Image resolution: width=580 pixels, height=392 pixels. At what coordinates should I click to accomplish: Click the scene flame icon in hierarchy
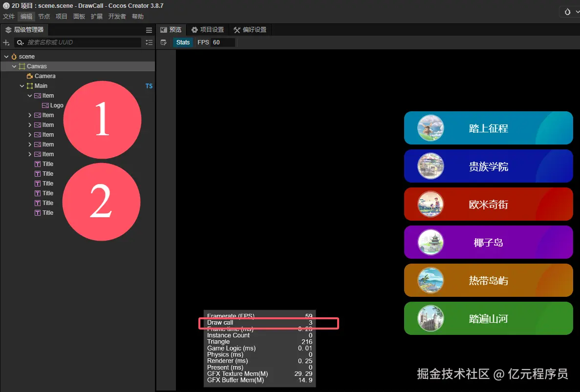coord(14,57)
